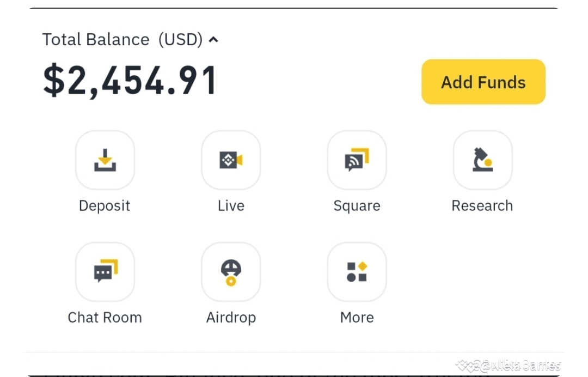Click the Deposit text label
Screen dimensions: 588x377
tap(105, 206)
